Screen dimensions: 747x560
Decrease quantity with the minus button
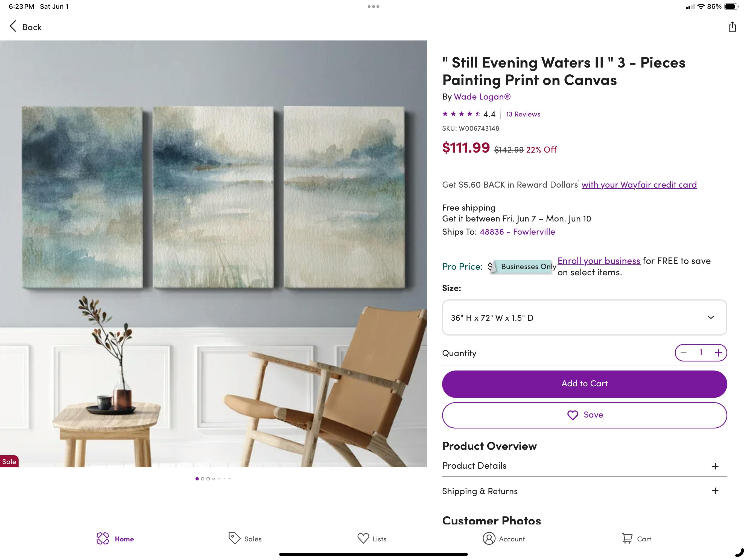tap(684, 353)
